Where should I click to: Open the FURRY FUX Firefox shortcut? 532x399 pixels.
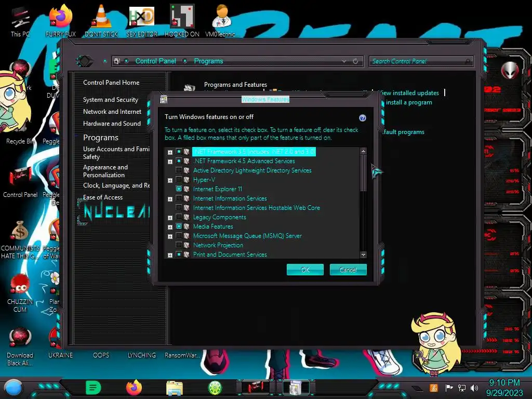(x=61, y=21)
